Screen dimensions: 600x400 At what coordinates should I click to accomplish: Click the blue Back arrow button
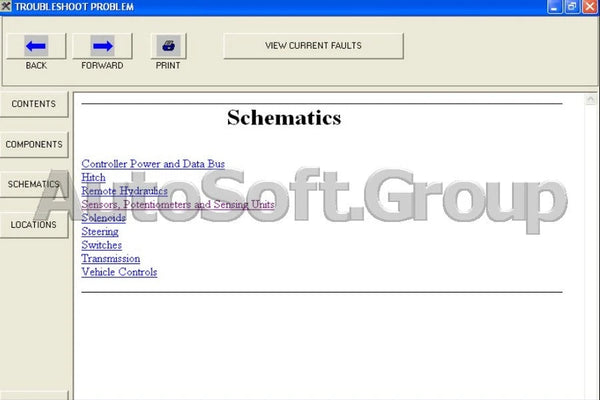point(36,46)
